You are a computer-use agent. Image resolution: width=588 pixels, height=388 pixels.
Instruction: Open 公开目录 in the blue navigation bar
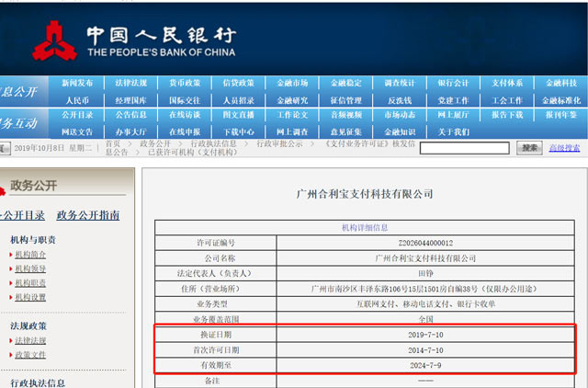point(77,115)
